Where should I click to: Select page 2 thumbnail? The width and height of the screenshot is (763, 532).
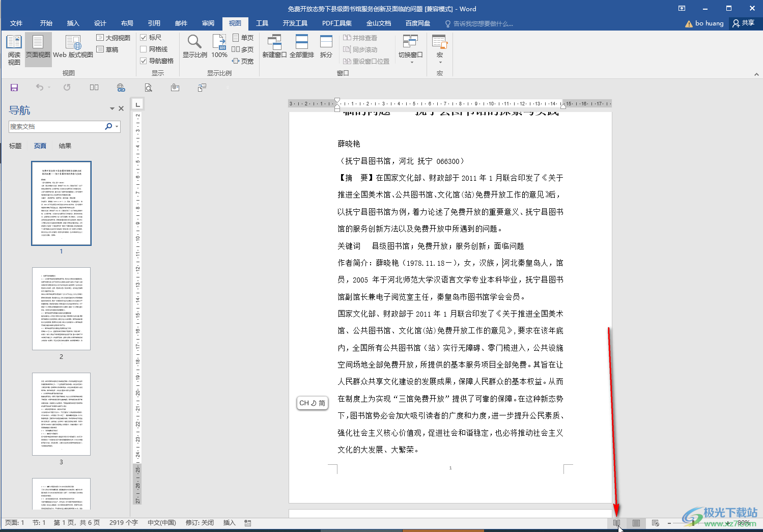(61, 309)
